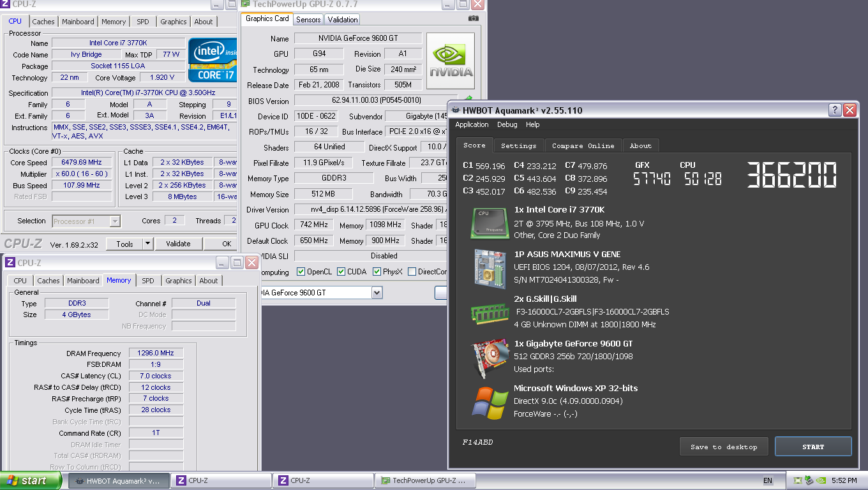Click the F14ABD code in Aquamark
The height and width of the screenshot is (490, 868).
(x=477, y=442)
